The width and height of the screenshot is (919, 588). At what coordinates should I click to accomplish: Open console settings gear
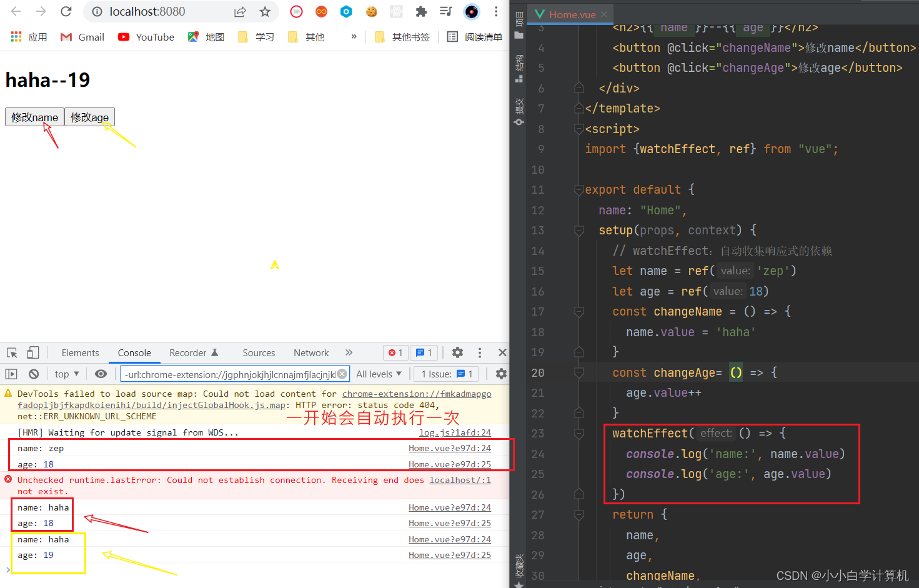tap(501, 374)
